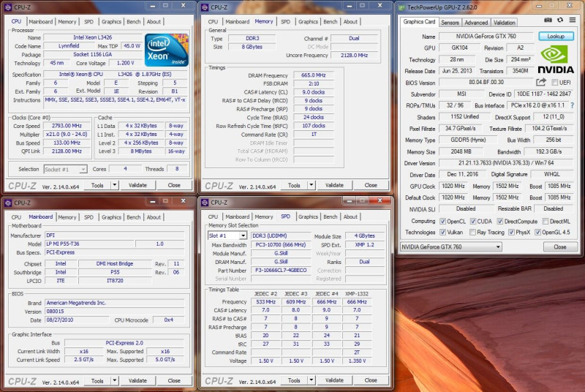Image resolution: width=585 pixels, height=392 pixels.
Task: Open Mainboard tab in window showing Intel Xeon L3426
Action: (41, 22)
